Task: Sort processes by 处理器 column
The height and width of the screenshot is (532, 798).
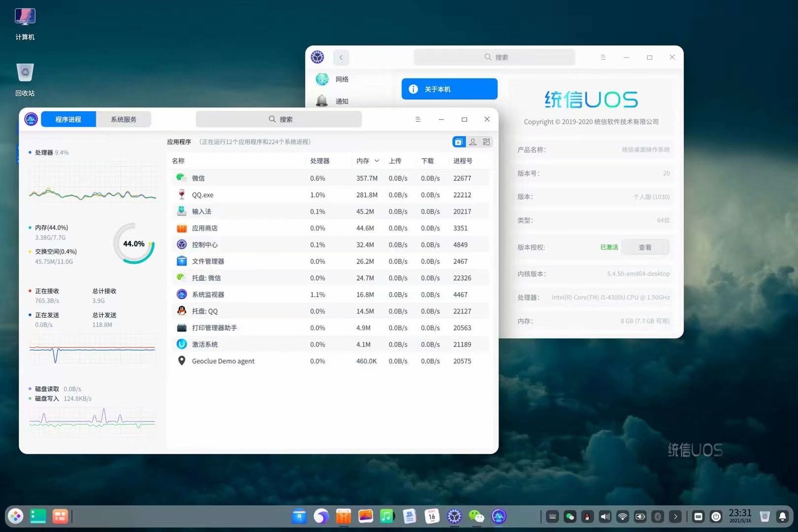Action: [x=320, y=161]
